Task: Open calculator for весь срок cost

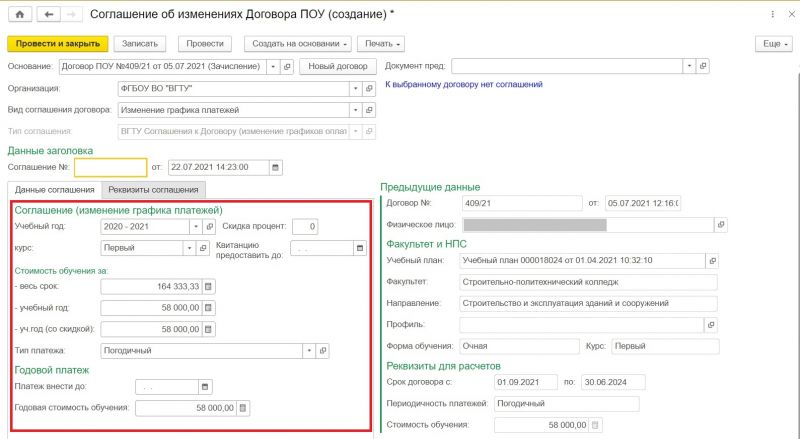Action: [x=208, y=287]
